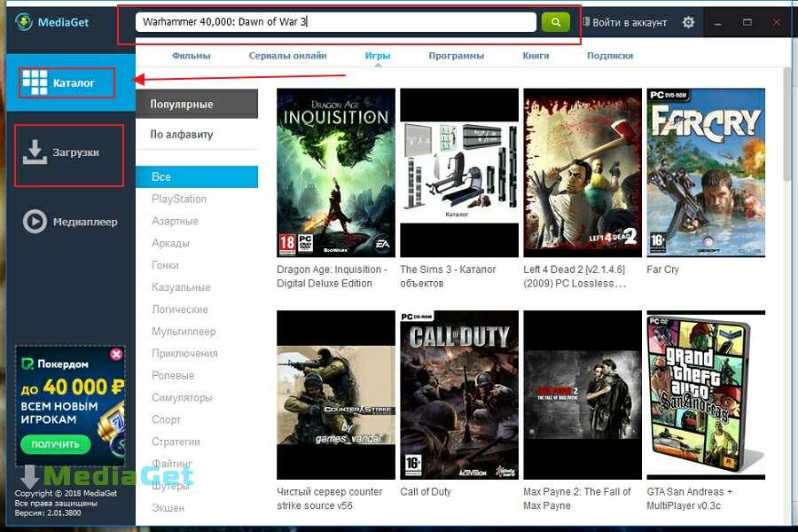Screen dimensions: 798x532
Task: Open Left 4 Dead 2 cover thumbnail
Action: (x=583, y=173)
